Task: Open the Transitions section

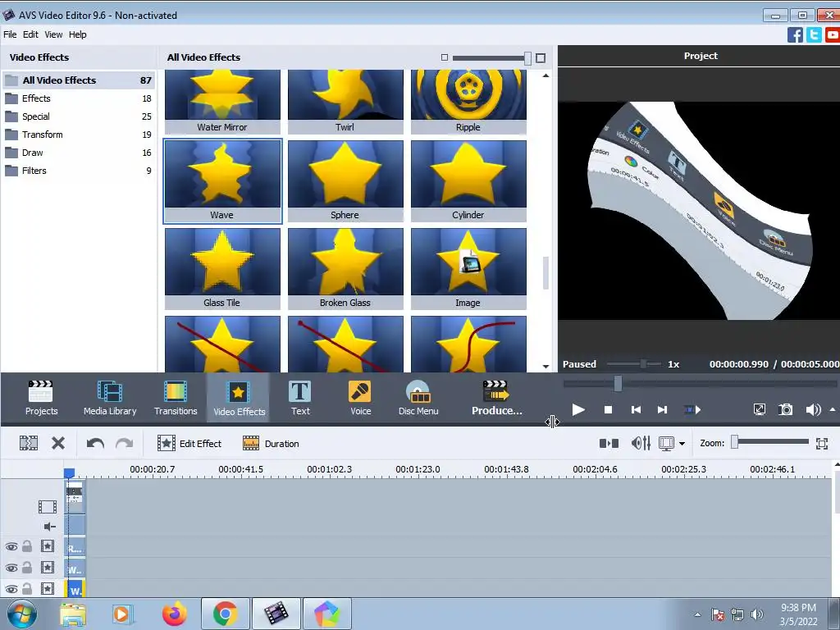Action: [x=176, y=398]
